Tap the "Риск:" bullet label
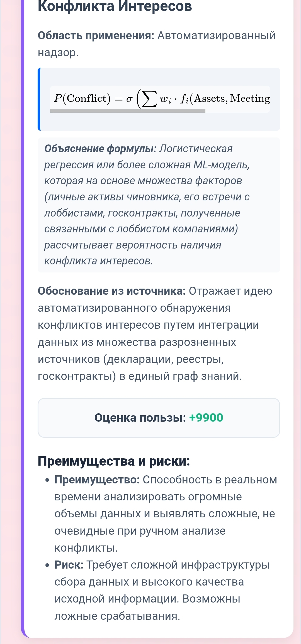This screenshot has height=644, width=301. pos(69,565)
